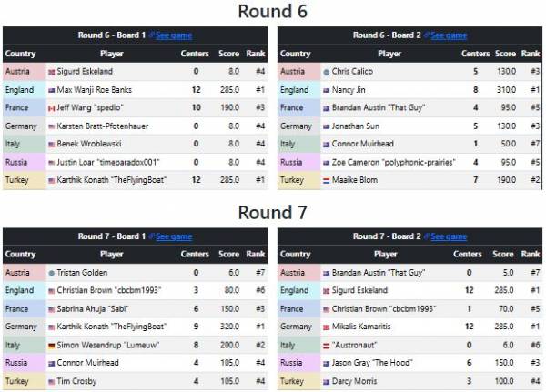Click the flag icon beside "Austronaut"
The image size is (546, 392).
pos(327,345)
